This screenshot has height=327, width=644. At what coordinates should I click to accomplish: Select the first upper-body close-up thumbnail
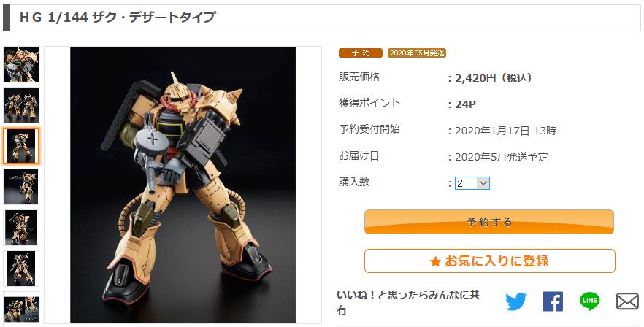pyautogui.click(x=21, y=64)
